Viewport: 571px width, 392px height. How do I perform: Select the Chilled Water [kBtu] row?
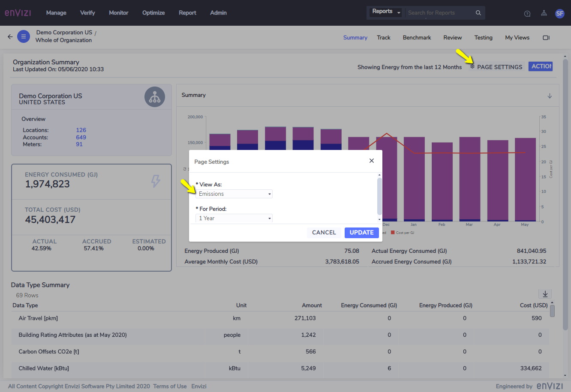point(280,368)
